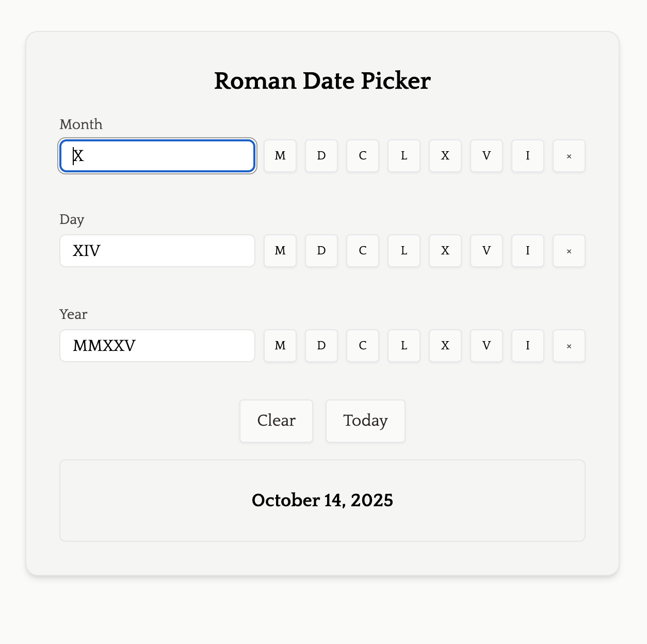Click the Clear button
The width and height of the screenshot is (647, 644).
[x=276, y=421]
